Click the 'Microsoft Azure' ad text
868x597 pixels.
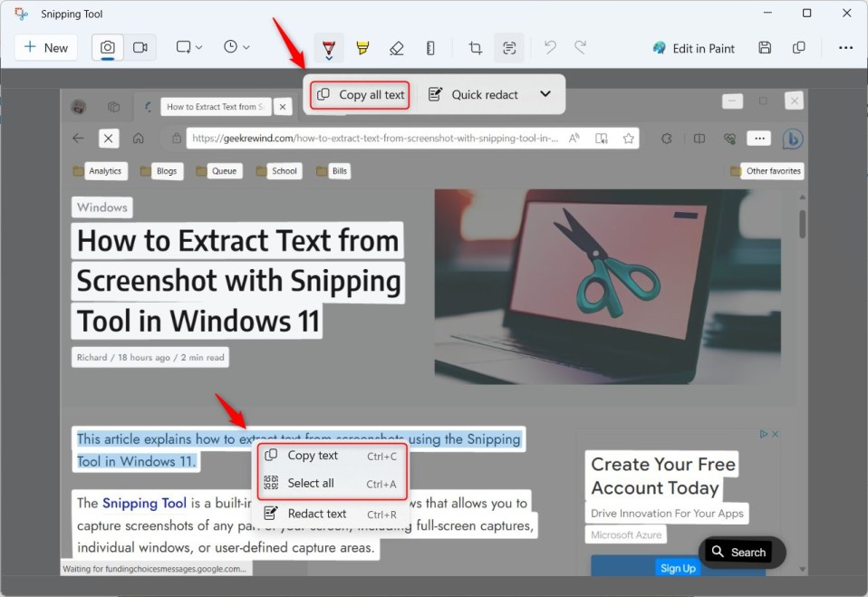tap(625, 535)
